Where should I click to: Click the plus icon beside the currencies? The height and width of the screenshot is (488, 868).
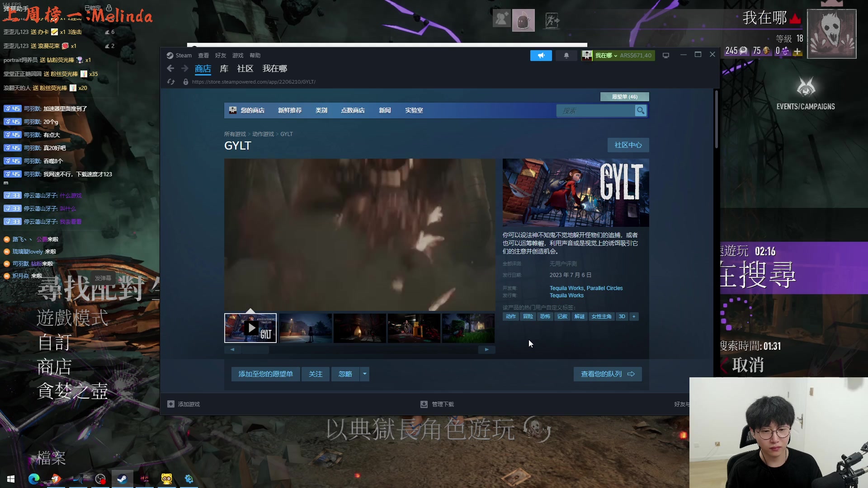[x=797, y=52]
